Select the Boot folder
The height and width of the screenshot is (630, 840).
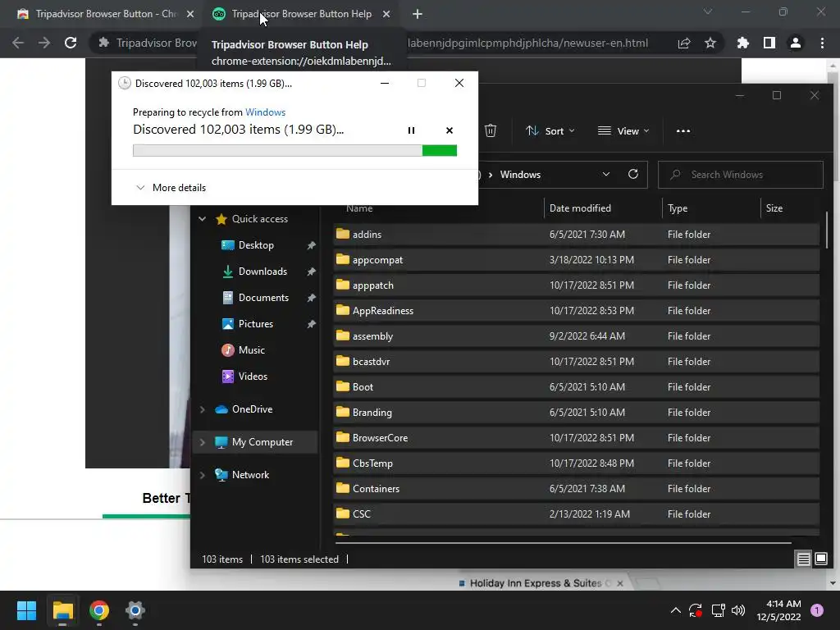point(576,387)
